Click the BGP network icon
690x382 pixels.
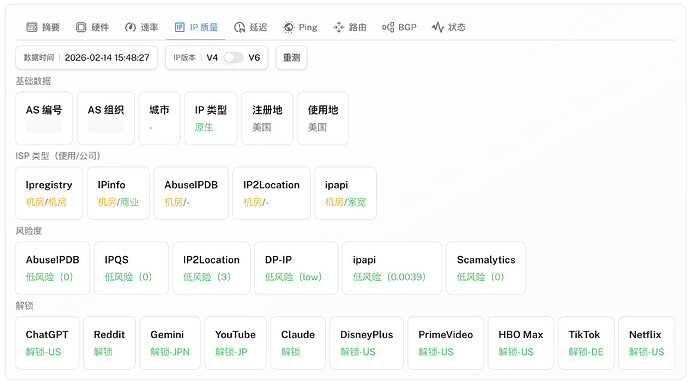point(388,27)
